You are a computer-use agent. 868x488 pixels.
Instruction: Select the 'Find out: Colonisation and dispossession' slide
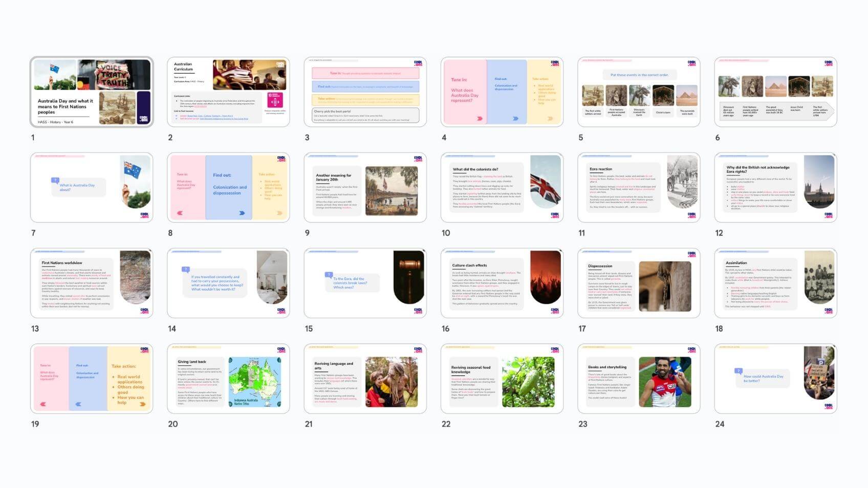click(x=228, y=188)
